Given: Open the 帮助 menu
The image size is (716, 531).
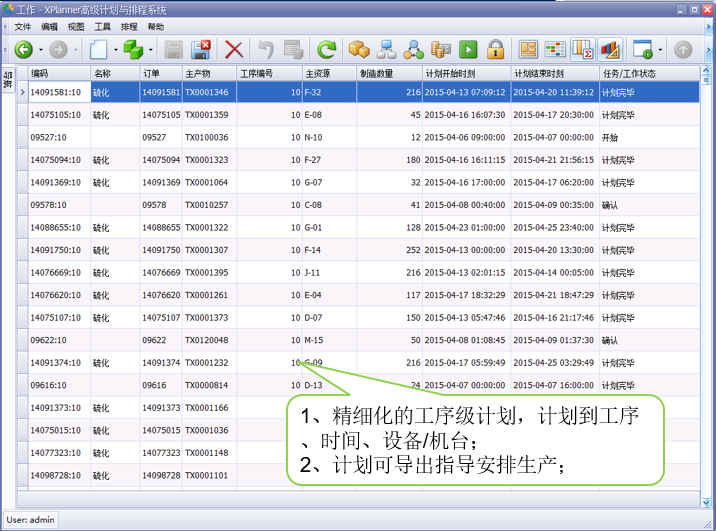Looking at the screenshot, I should 156,26.
